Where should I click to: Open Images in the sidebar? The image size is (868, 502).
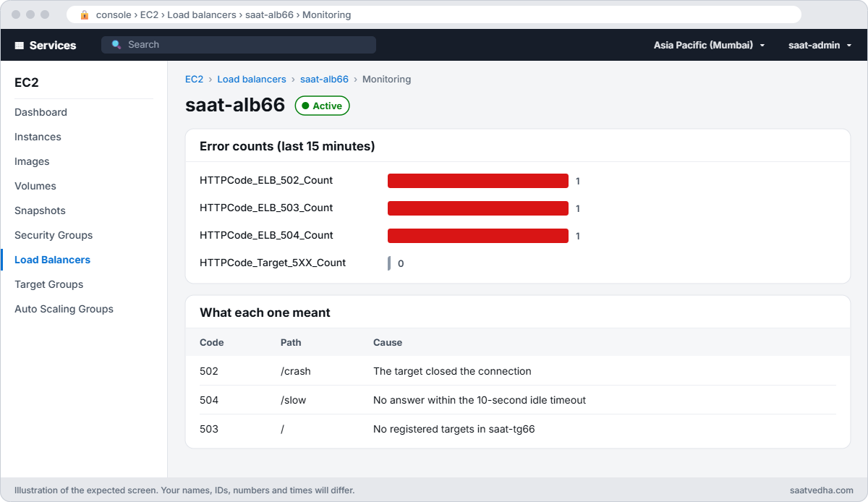pos(32,161)
